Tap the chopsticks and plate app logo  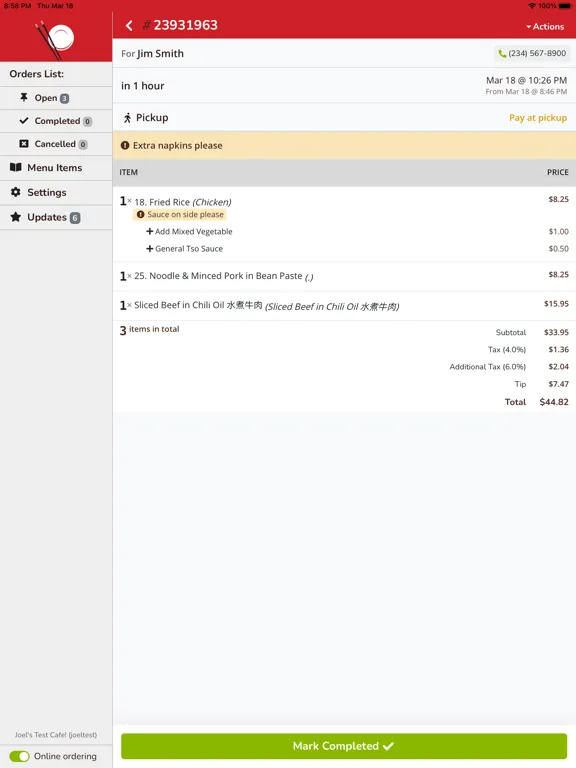tap(54, 39)
